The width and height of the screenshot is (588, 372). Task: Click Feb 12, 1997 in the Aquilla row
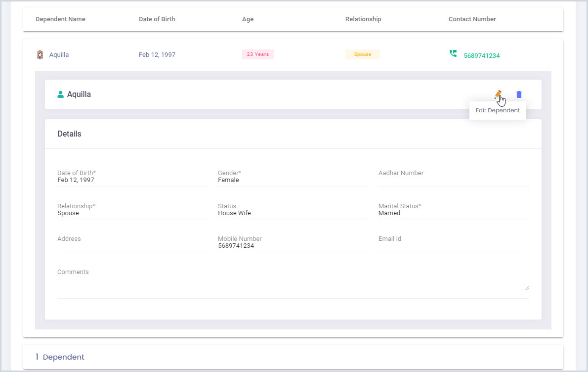click(157, 55)
